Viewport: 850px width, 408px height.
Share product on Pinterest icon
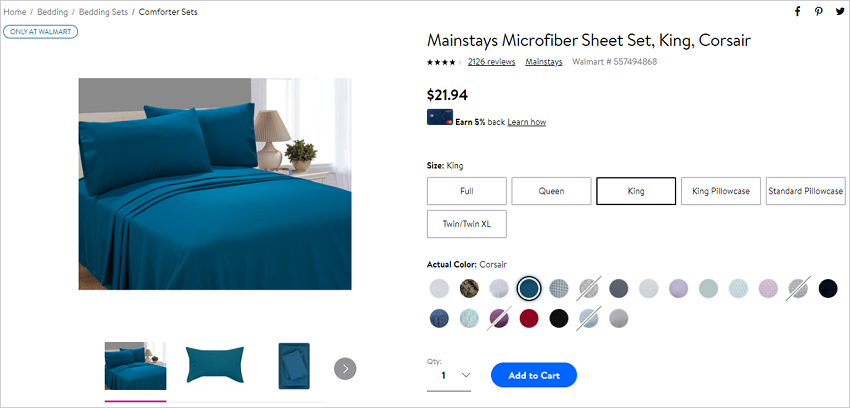click(x=819, y=11)
